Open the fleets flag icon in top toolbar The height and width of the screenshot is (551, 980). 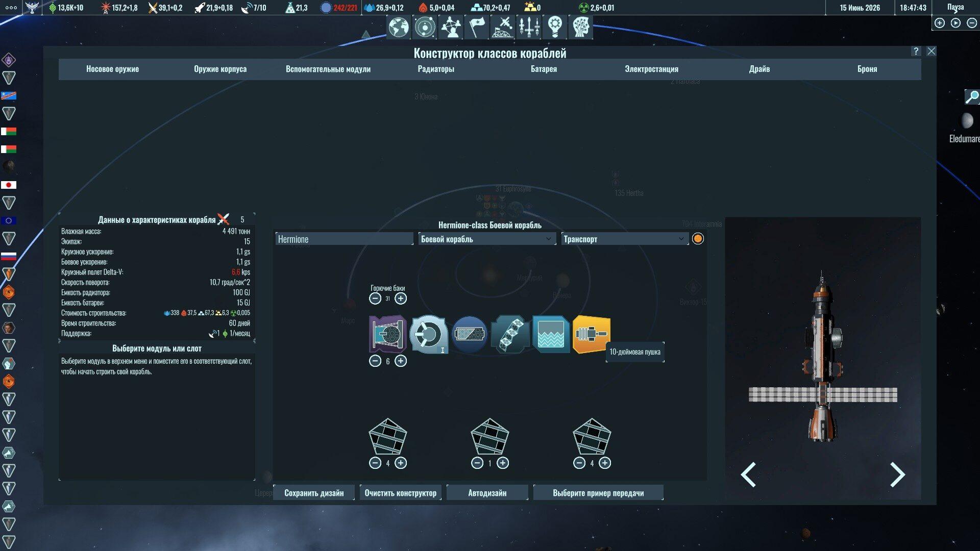477,27
